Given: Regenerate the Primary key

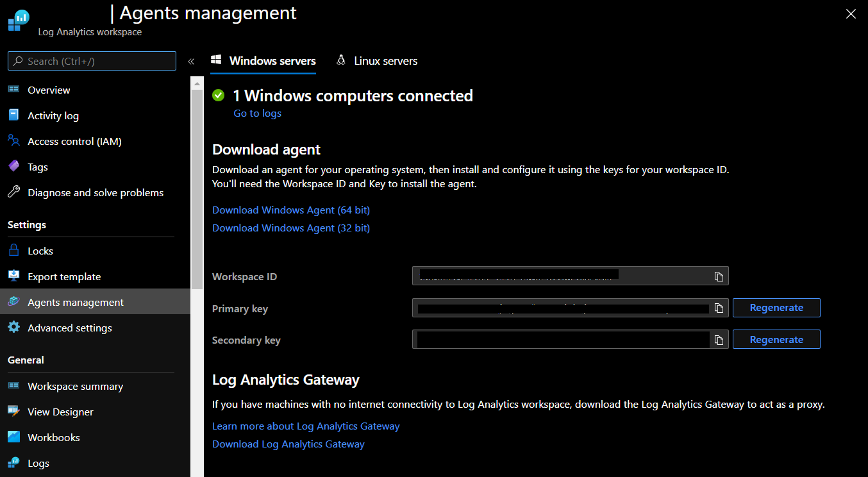Looking at the screenshot, I should (x=776, y=308).
